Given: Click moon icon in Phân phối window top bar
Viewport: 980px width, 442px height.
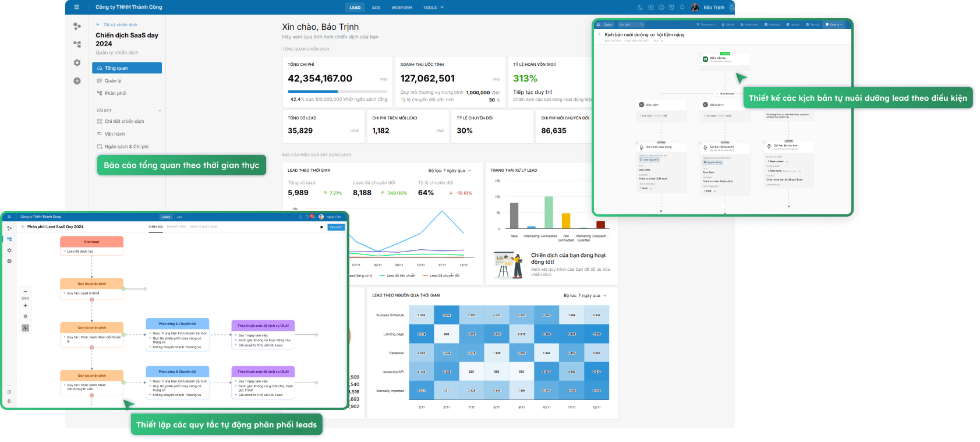Looking at the screenshot, I should pos(300,217).
